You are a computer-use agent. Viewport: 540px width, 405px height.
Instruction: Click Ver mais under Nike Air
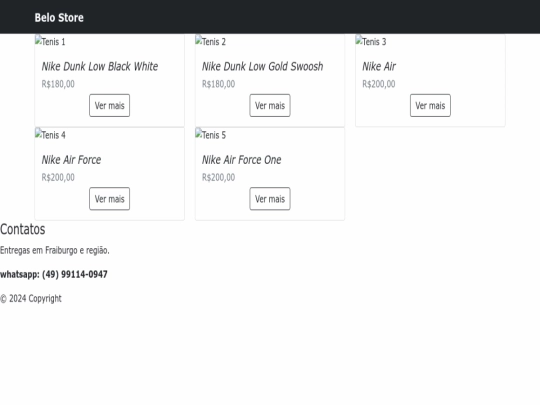click(430, 105)
